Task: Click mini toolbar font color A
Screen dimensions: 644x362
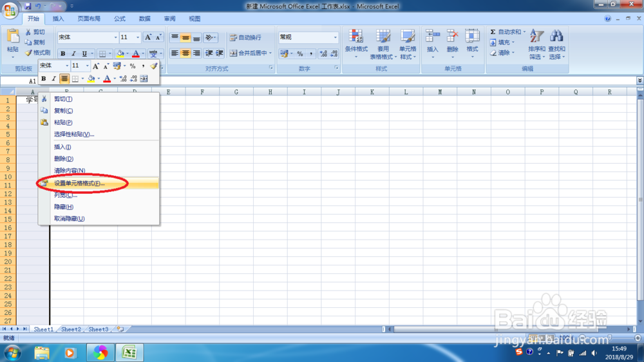Action: click(x=107, y=79)
